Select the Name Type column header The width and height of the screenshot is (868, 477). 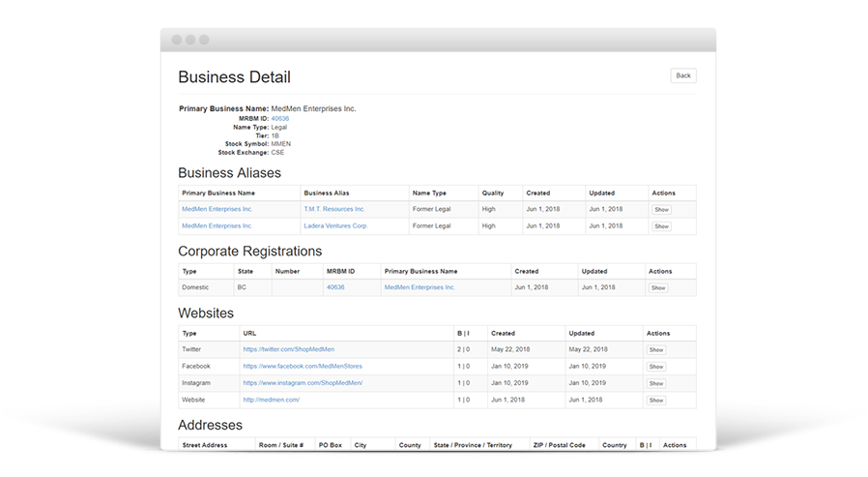click(429, 194)
